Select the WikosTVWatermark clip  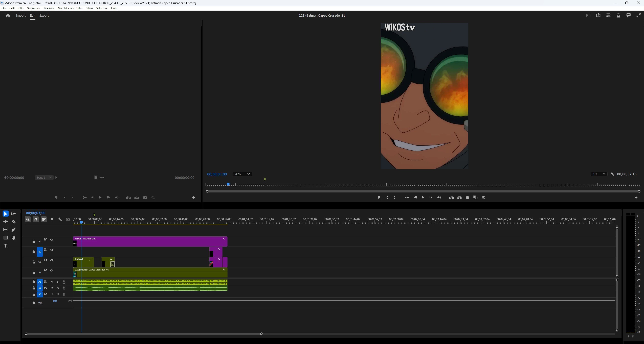[x=150, y=242]
